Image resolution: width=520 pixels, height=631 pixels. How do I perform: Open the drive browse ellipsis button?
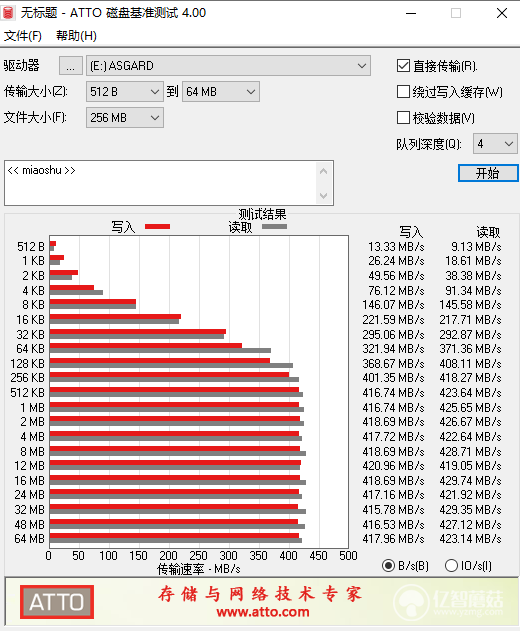pos(71,66)
